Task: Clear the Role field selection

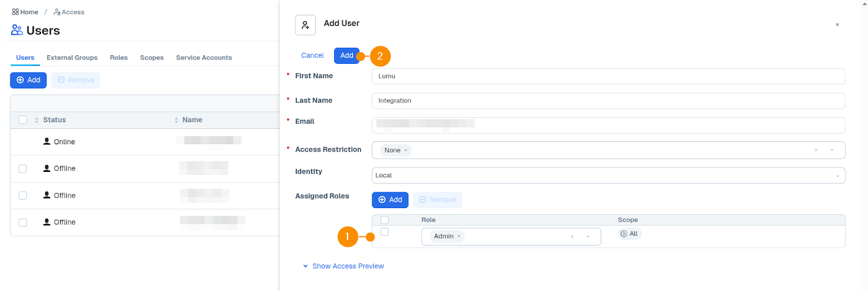Action: (572, 236)
